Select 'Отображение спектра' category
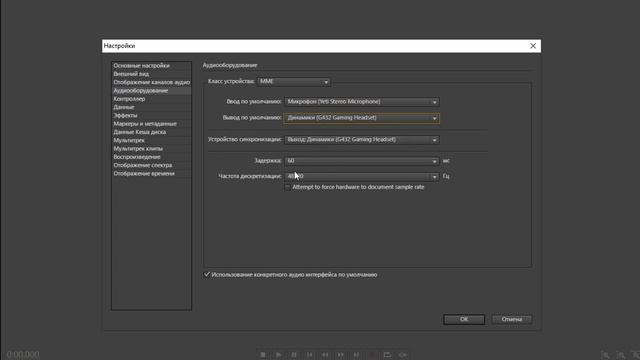This screenshot has height=360, width=640. click(151, 165)
